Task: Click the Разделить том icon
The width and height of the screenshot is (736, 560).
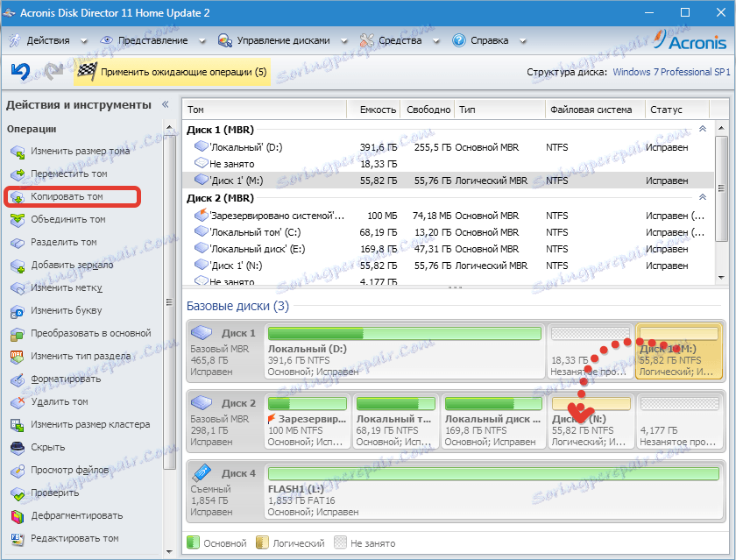Action: pos(18,243)
